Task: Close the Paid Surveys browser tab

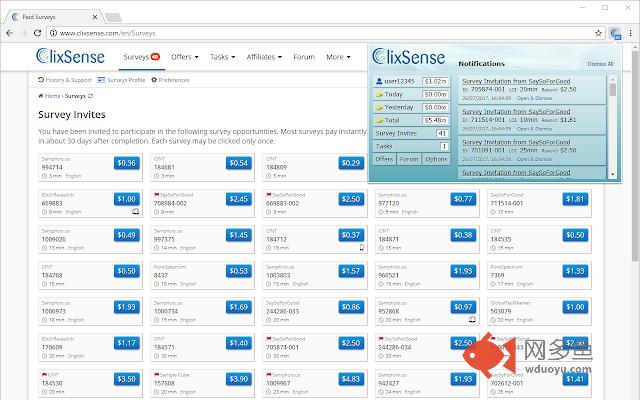Action: tap(95, 17)
